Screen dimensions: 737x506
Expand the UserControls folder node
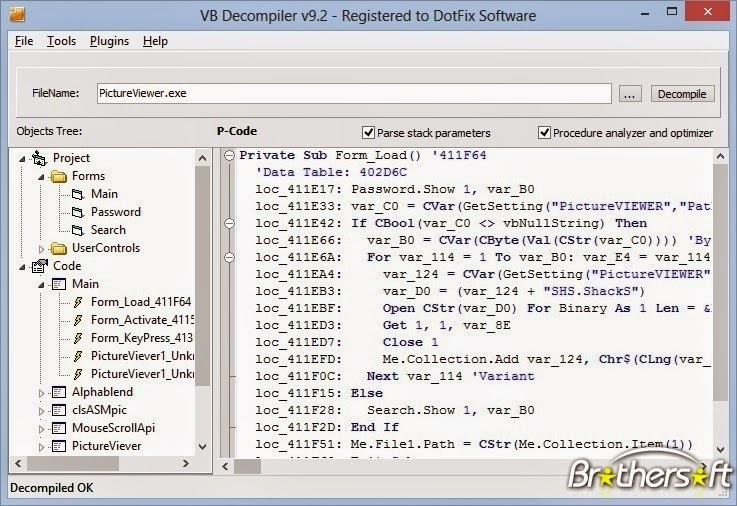click(41, 249)
